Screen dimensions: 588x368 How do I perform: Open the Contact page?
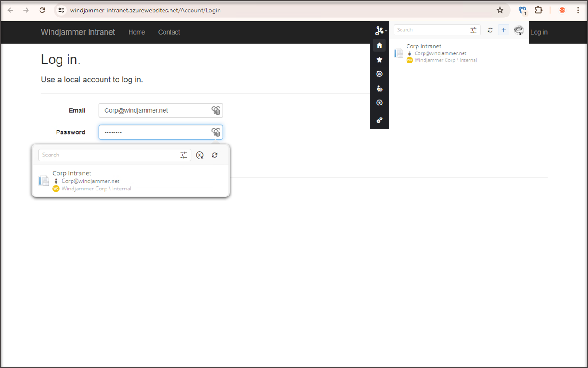169,32
